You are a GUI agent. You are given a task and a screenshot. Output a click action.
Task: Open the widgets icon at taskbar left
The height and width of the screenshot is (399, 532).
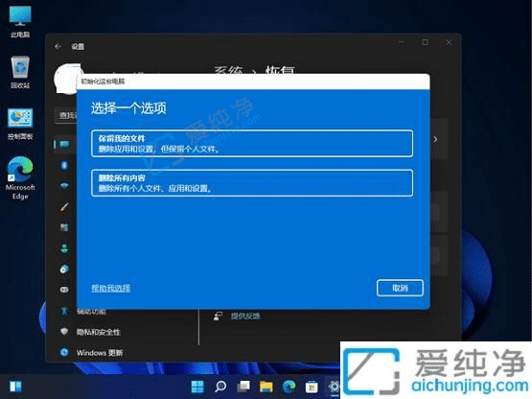pyautogui.click(x=15, y=387)
